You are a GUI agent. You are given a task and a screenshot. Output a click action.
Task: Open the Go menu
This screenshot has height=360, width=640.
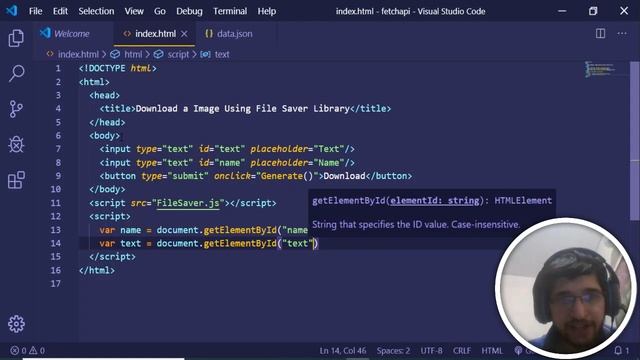pos(160,11)
